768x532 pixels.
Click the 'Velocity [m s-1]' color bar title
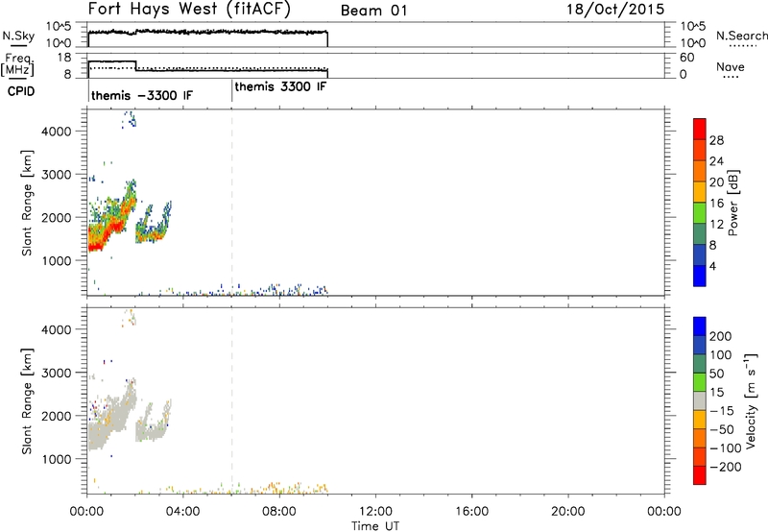pyautogui.click(x=751, y=400)
